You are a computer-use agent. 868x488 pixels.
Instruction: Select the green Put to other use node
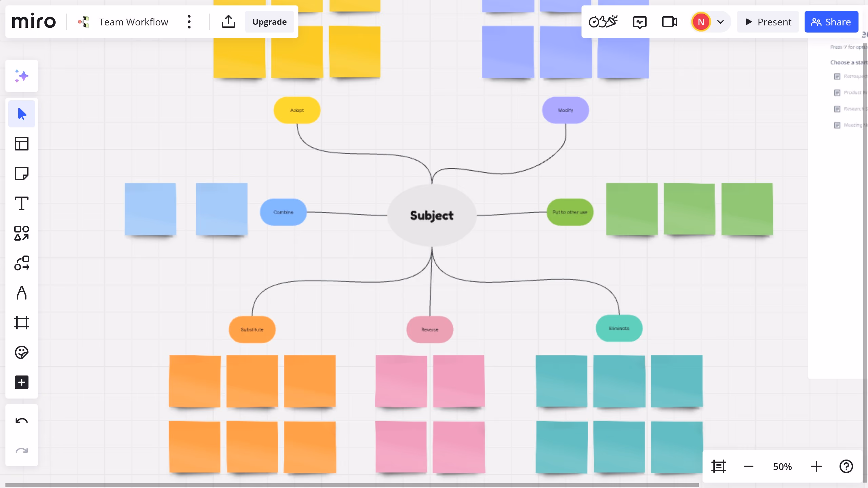(570, 212)
